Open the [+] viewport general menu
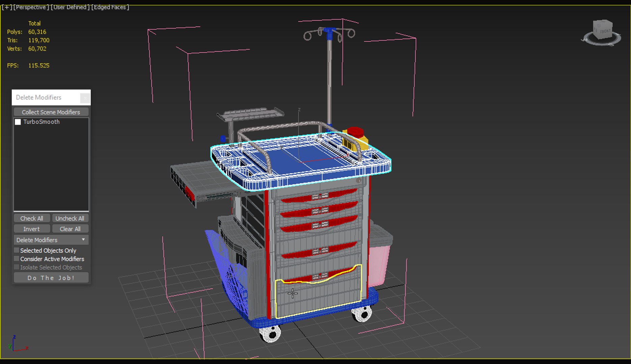This screenshot has height=364, width=631. [x=6, y=7]
